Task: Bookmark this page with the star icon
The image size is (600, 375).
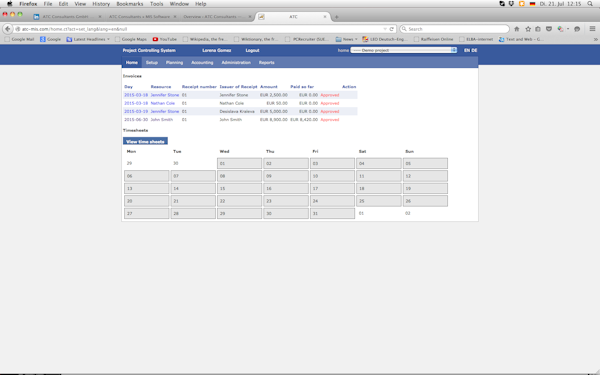Action: (x=528, y=29)
